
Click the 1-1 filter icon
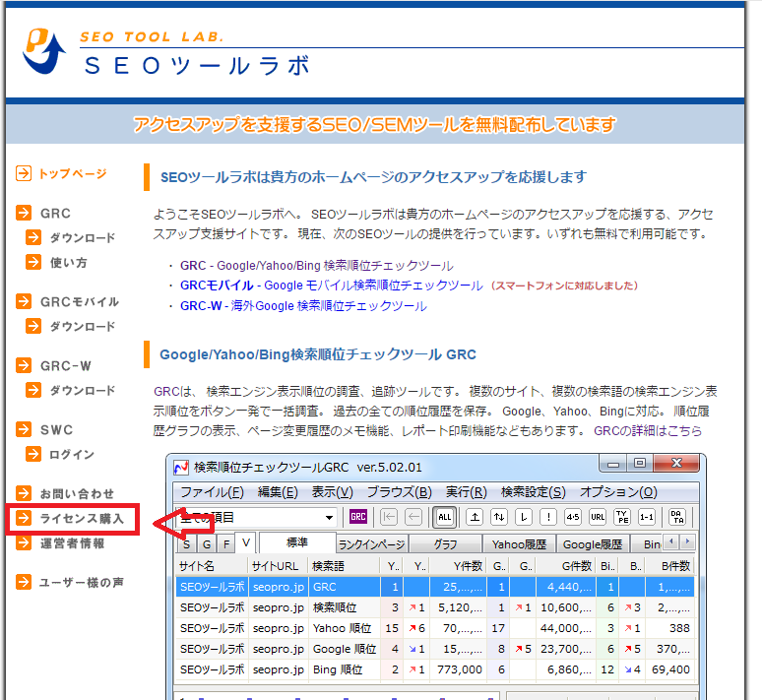click(647, 517)
